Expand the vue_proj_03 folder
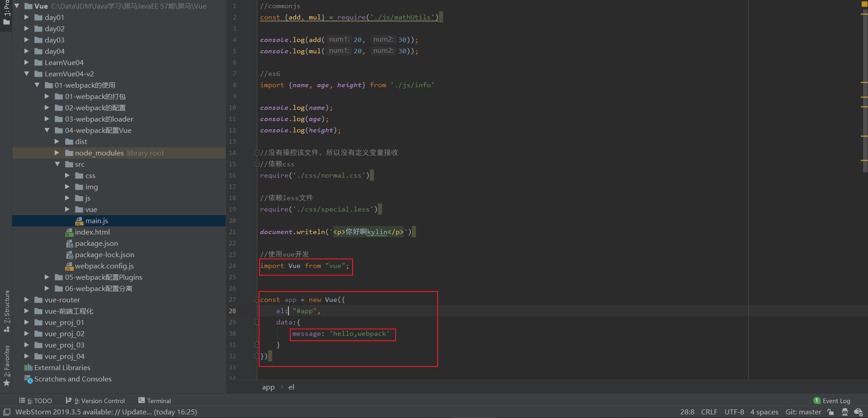The height and width of the screenshot is (418, 868). pyautogui.click(x=27, y=345)
